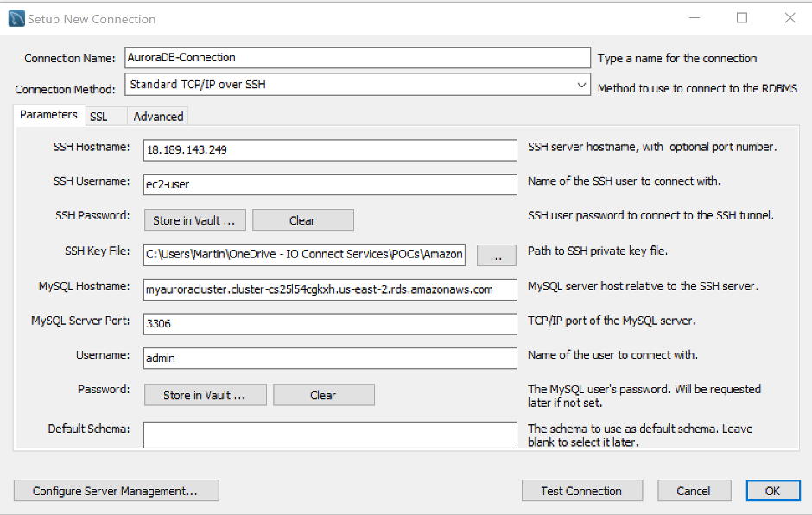Select the Parameters tab
812x515 pixels.
coord(48,115)
